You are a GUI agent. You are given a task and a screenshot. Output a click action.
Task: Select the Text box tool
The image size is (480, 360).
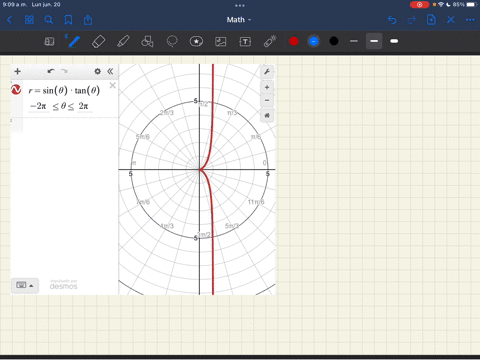tap(245, 41)
